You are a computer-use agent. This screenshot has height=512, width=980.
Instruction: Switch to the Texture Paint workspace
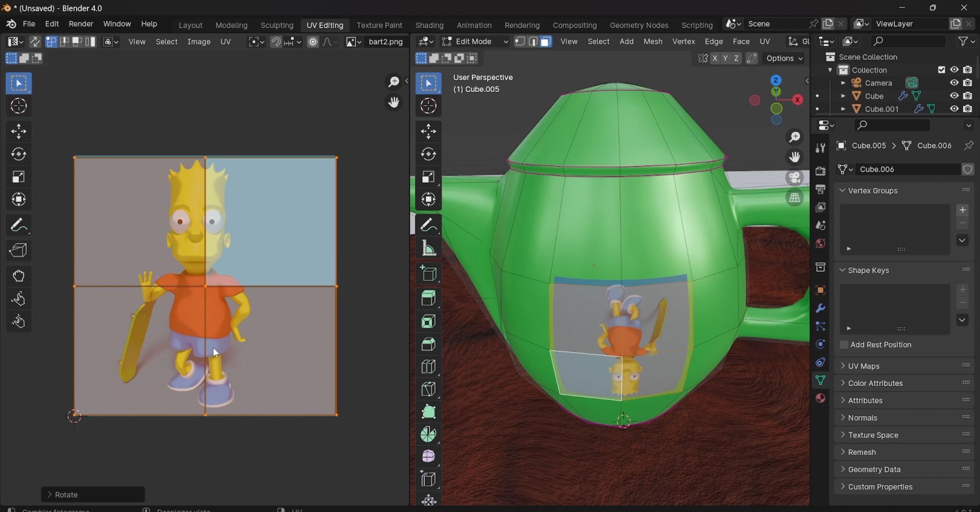pyautogui.click(x=379, y=25)
